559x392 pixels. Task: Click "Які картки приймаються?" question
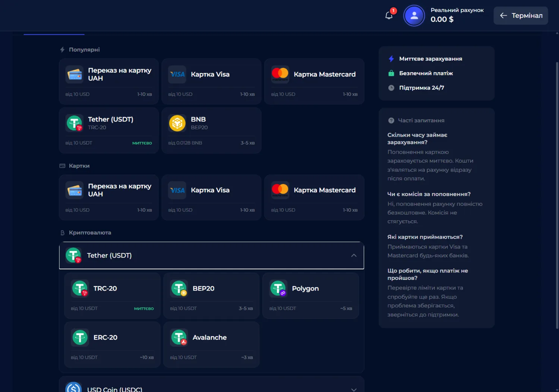click(425, 237)
